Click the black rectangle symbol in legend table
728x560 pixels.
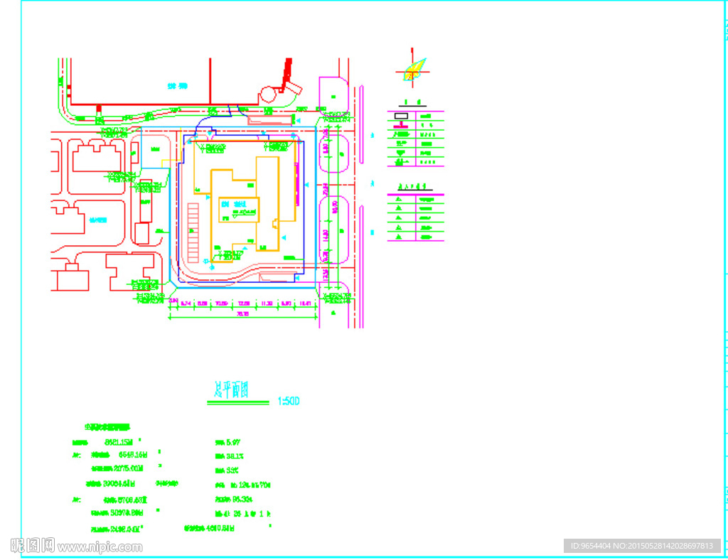[x=401, y=116]
